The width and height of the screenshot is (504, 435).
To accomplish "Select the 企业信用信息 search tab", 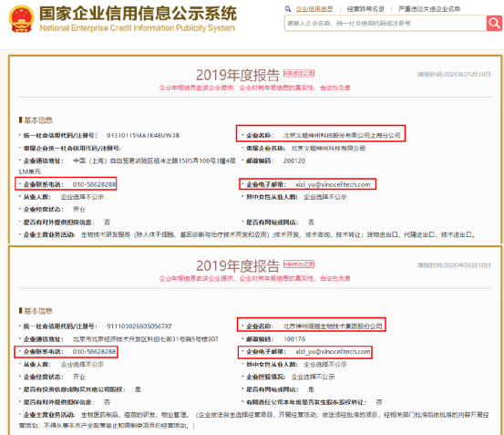I will point(314,9).
